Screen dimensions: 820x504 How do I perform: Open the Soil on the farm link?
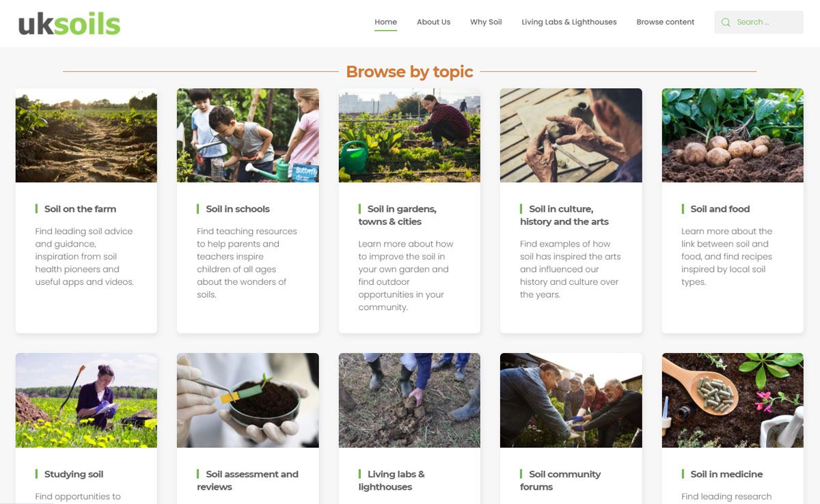pyautogui.click(x=80, y=209)
